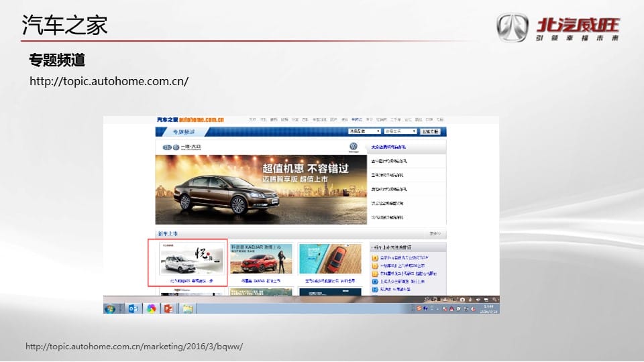Open PowerPoint from the taskbar
The width and height of the screenshot is (644, 362).
pyautogui.click(x=168, y=308)
